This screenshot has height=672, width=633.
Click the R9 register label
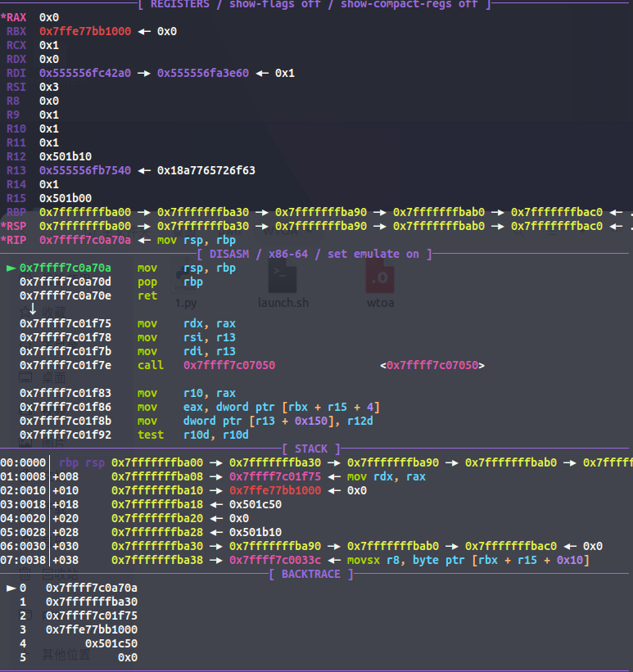(13, 115)
